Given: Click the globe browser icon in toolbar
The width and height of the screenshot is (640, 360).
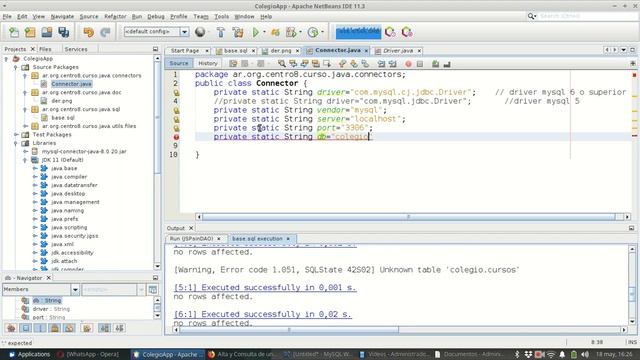Looking at the screenshot, I should coord(200,32).
